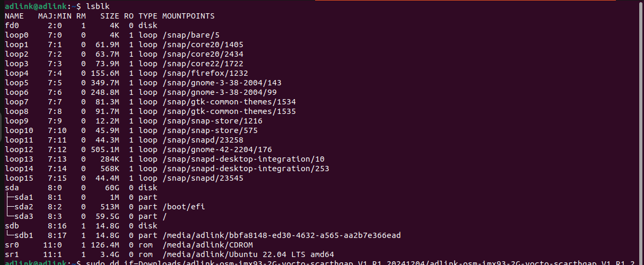
Task: Click the sudo dd command line
Action: point(360,262)
